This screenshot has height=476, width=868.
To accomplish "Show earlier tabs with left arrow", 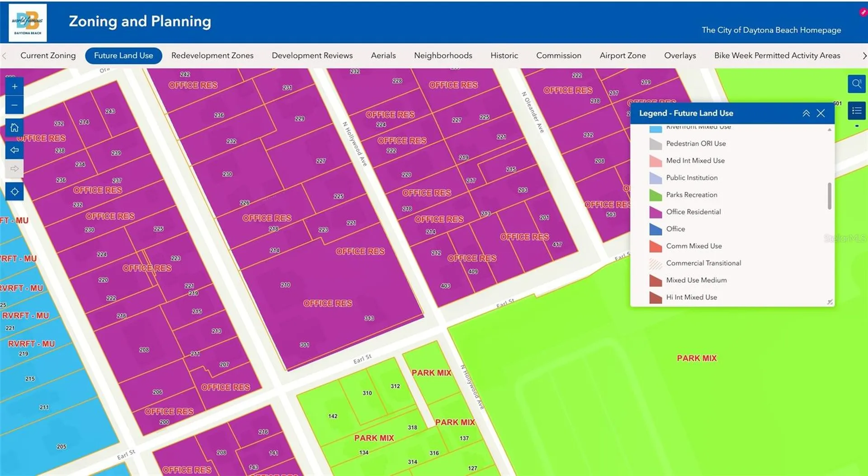I will click(x=4, y=56).
